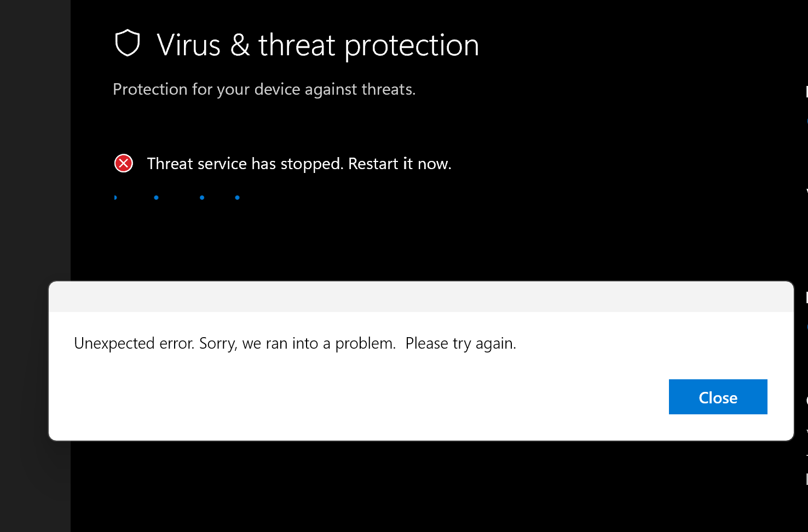This screenshot has width=808, height=532.
Task: Click the word 'threat' in the page heading
Action: pyautogui.click(x=296, y=45)
